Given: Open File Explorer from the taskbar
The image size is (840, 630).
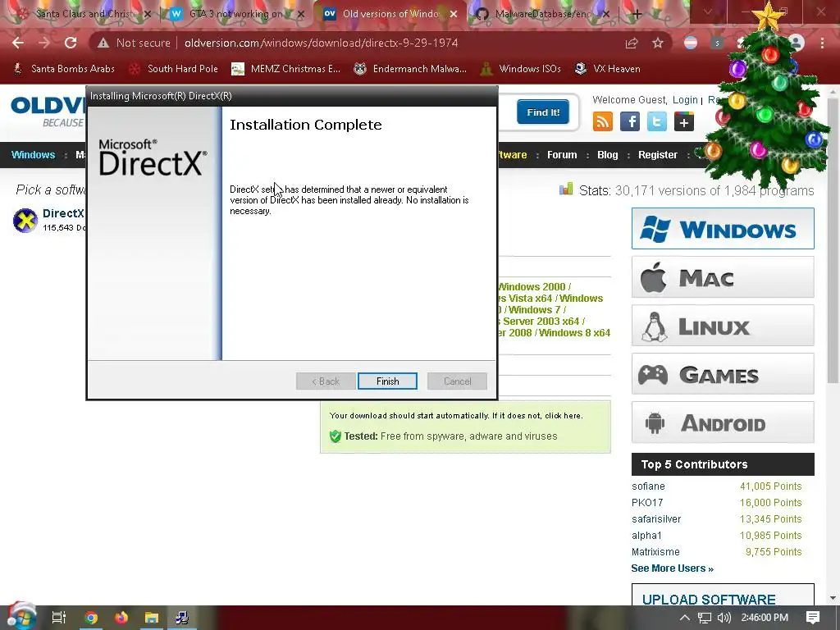Looking at the screenshot, I should [x=152, y=618].
